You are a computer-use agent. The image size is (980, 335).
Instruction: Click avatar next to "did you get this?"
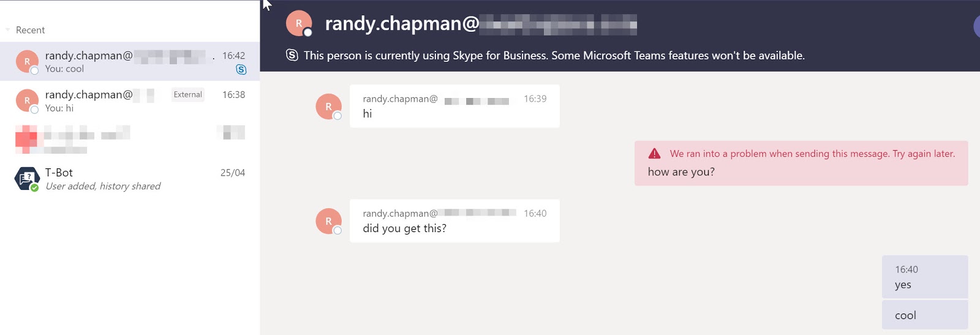click(x=329, y=221)
